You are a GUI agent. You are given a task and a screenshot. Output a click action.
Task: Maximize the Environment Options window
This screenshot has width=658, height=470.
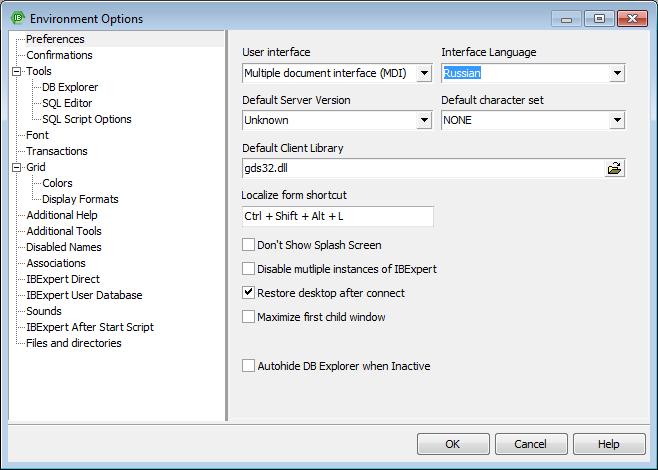pos(599,19)
